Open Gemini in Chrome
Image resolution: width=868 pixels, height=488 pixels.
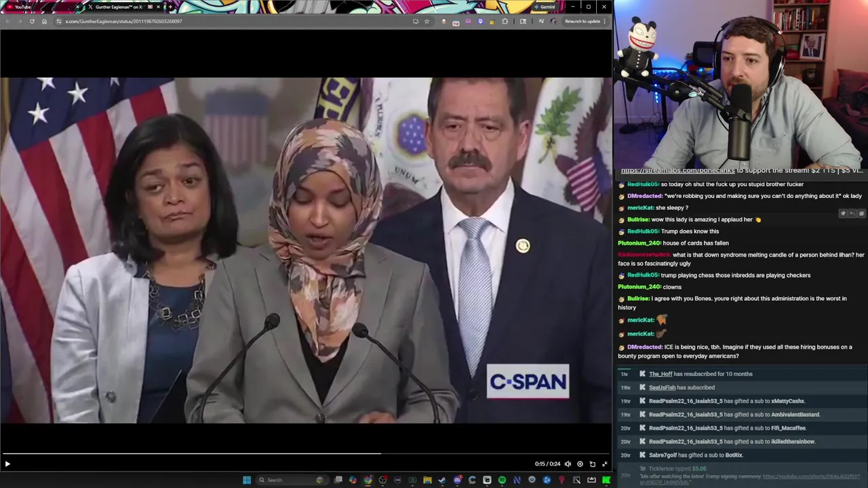(x=545, y=7)
